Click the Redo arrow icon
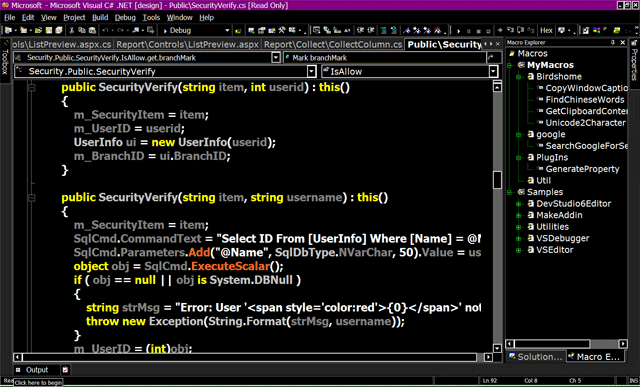 pos(120,30)
